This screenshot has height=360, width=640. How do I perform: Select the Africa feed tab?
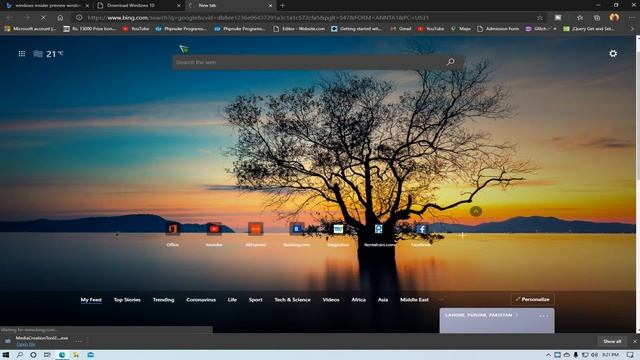(358, 300)
